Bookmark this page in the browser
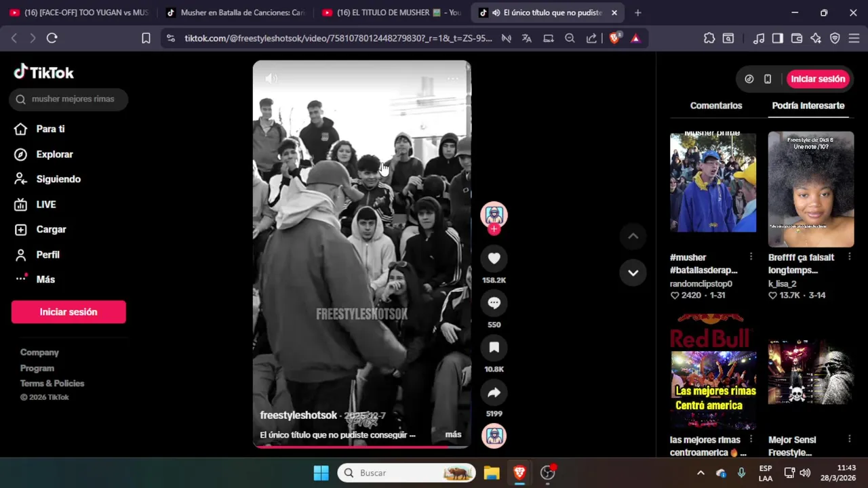This screenshot has height=488, width=868. 146,38
